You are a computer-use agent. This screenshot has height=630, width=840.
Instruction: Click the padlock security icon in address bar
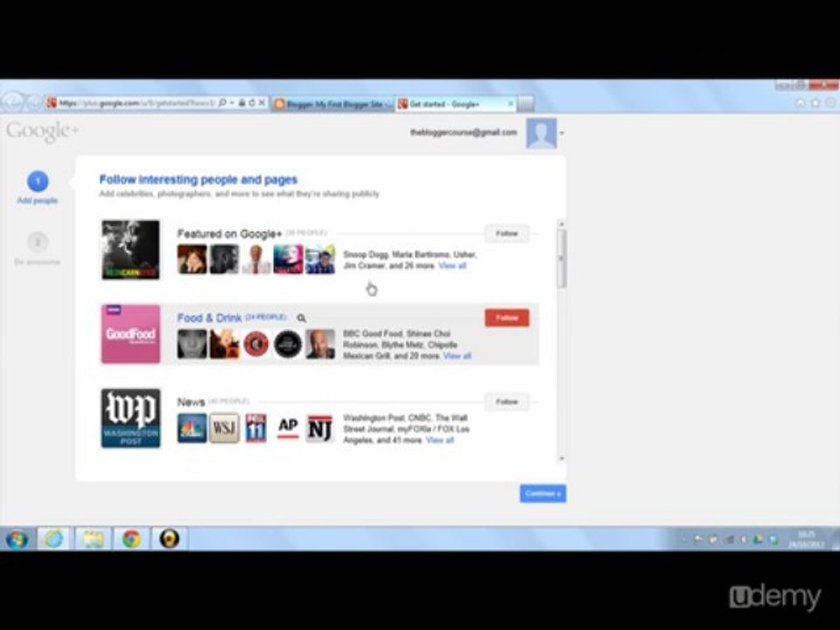tap(242, 103)
